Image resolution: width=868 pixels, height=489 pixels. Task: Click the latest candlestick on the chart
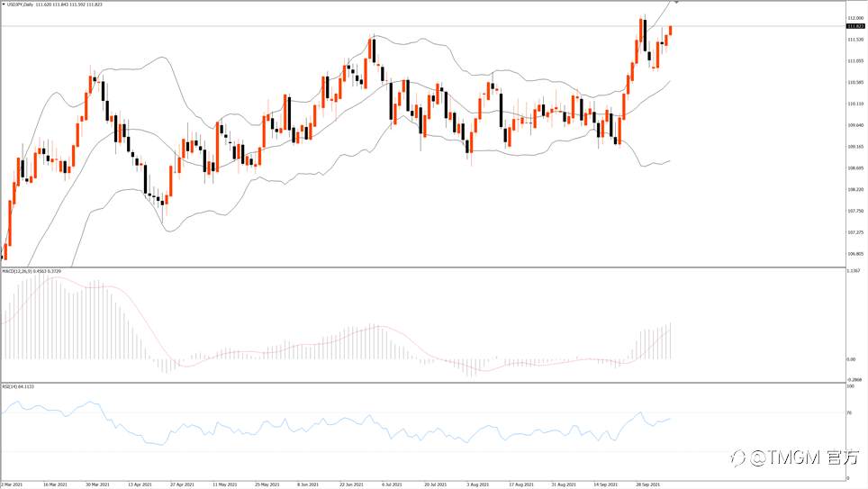pos(671,31)
